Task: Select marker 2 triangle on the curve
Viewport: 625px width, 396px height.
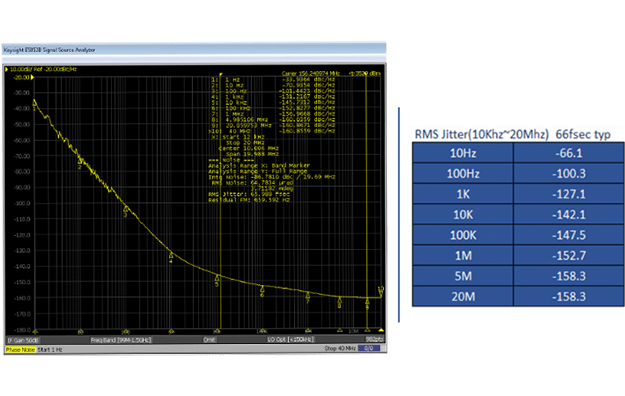Action: click(80, 162)
